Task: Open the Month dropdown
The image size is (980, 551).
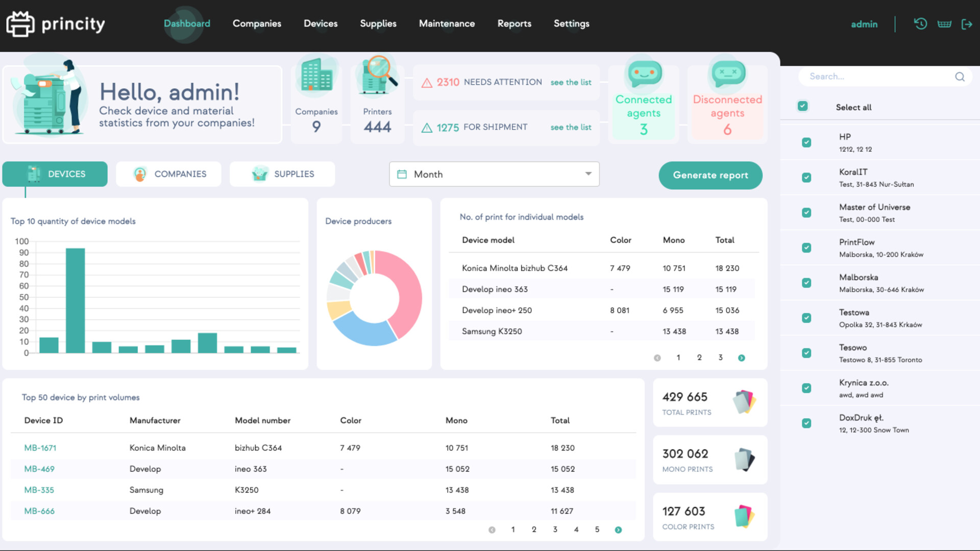Action: 493,174
